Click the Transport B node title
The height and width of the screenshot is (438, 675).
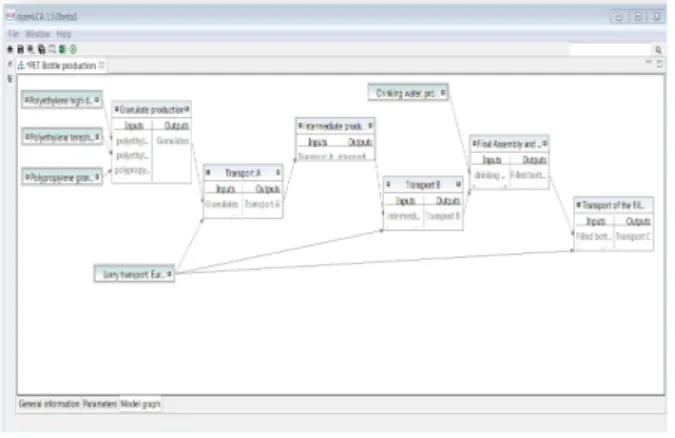[x=422, y=185]
